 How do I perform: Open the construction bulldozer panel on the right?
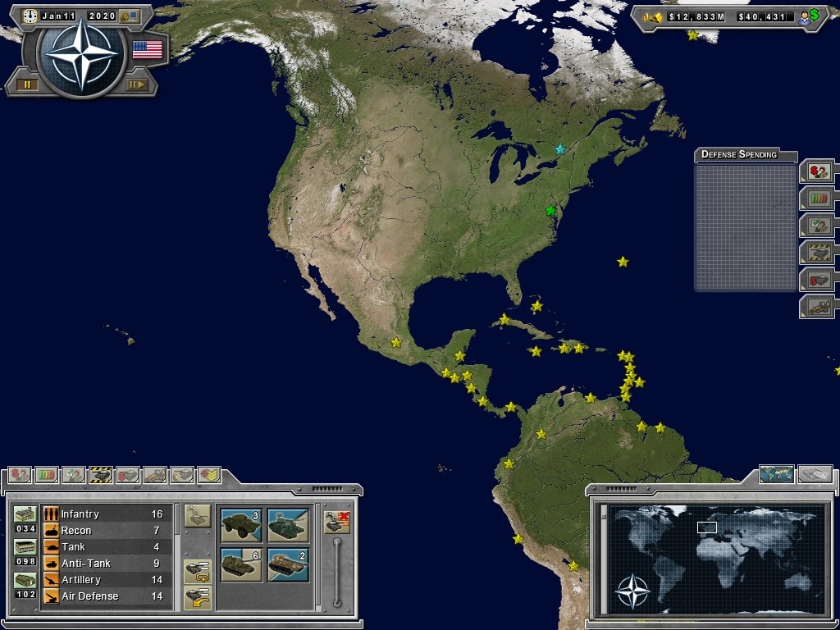point(818,305)
